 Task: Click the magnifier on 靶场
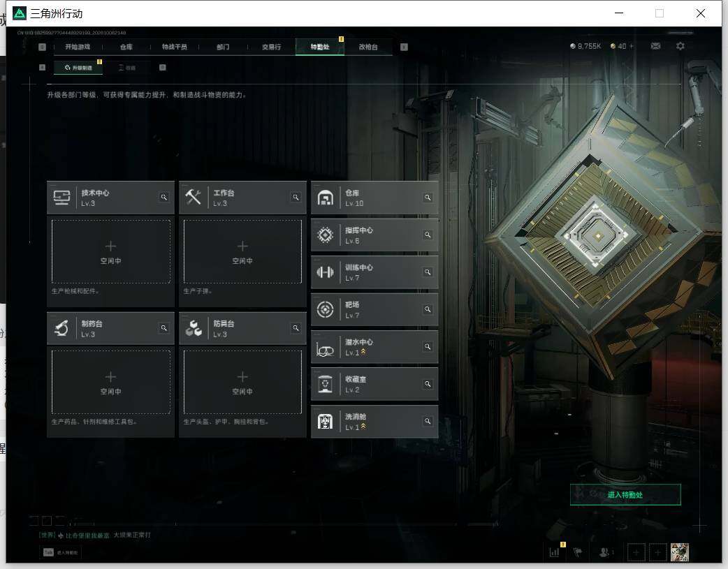(x=428, y=309)
